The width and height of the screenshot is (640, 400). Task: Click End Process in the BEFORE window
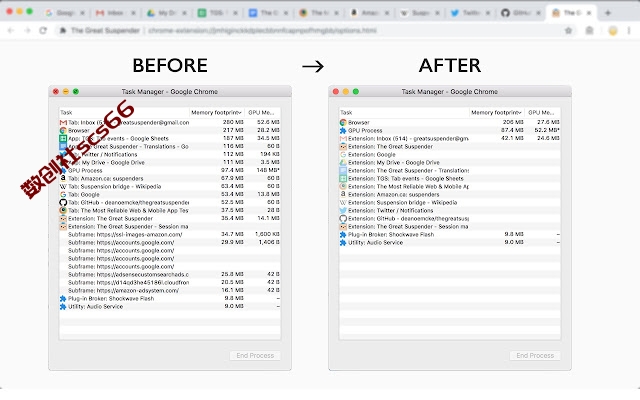(255, 356)
